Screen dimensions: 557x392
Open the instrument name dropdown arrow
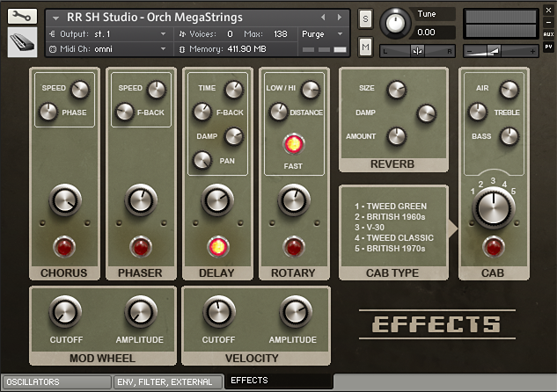(x=55, y=18)
